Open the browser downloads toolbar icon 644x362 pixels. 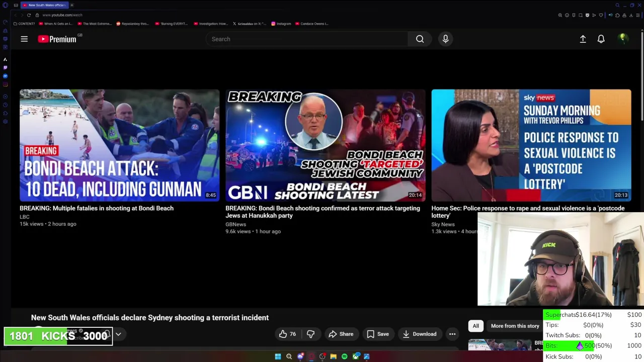tap(631, 15)
